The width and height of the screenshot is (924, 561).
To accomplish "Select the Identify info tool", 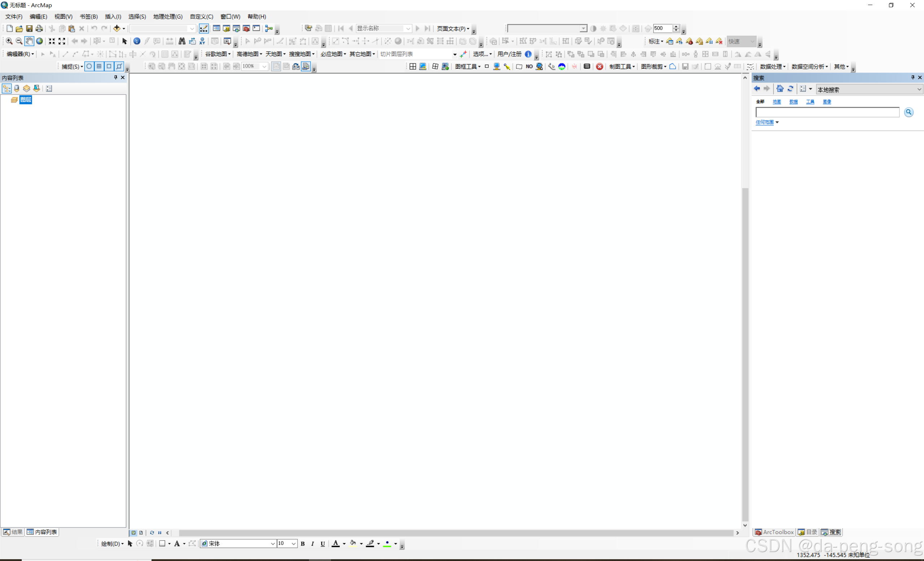I will 137,41.
